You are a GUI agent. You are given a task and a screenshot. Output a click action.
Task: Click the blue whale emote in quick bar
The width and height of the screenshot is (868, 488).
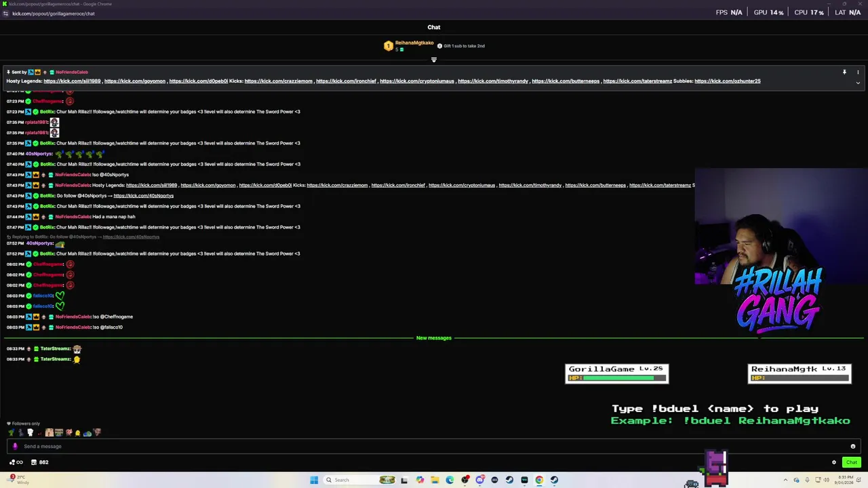pos(87,432)
